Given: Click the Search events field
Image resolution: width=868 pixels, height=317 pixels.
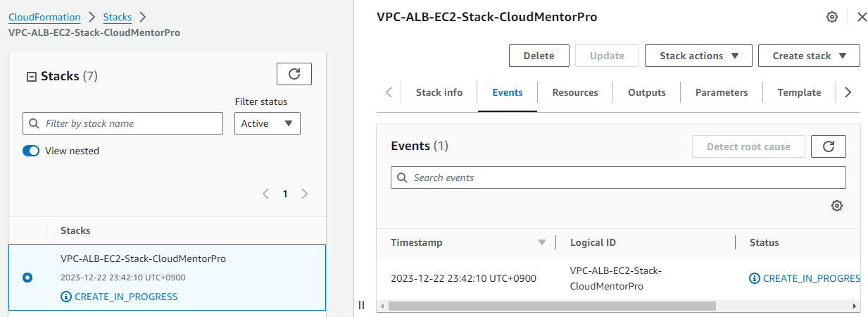Looking at the screenshot, I should point(618,178).
